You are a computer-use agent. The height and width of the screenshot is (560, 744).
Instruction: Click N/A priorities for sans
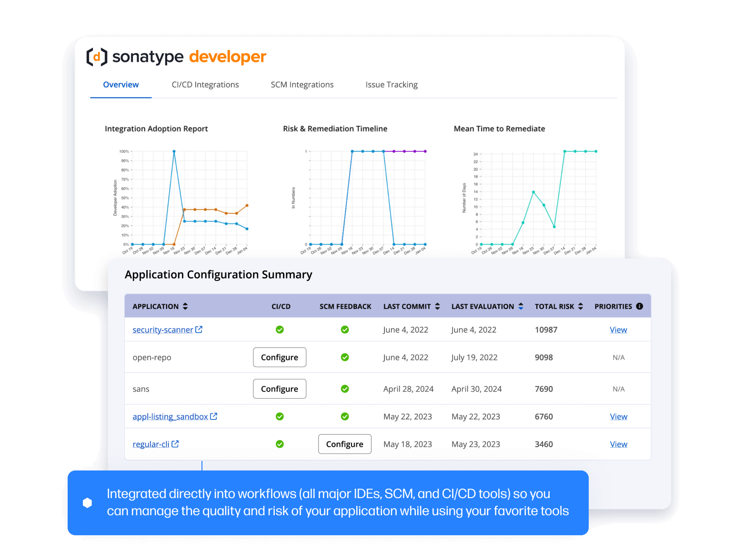point(618,389)
